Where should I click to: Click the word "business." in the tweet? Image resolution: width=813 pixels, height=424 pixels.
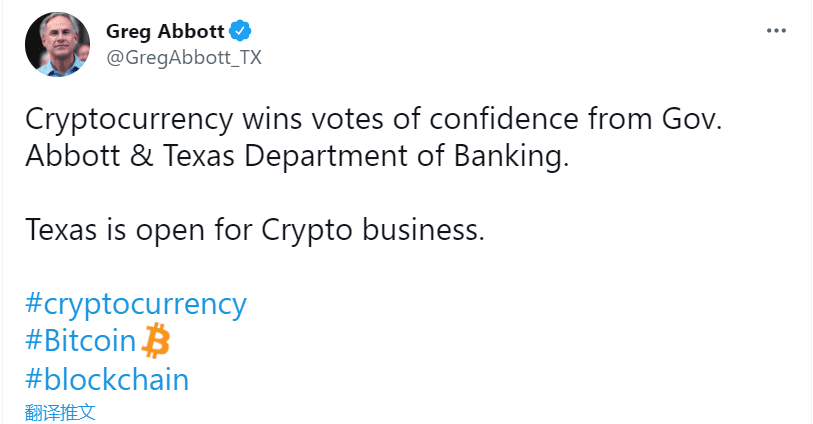426,231
